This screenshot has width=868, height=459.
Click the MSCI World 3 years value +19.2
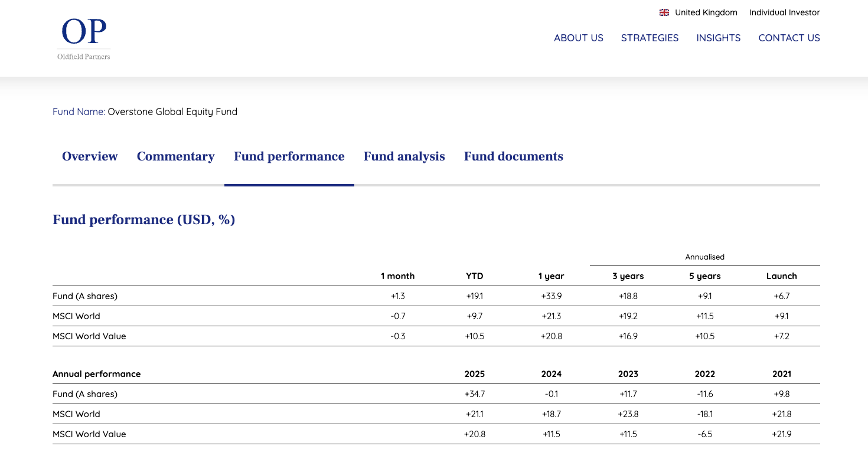(628, 316)
